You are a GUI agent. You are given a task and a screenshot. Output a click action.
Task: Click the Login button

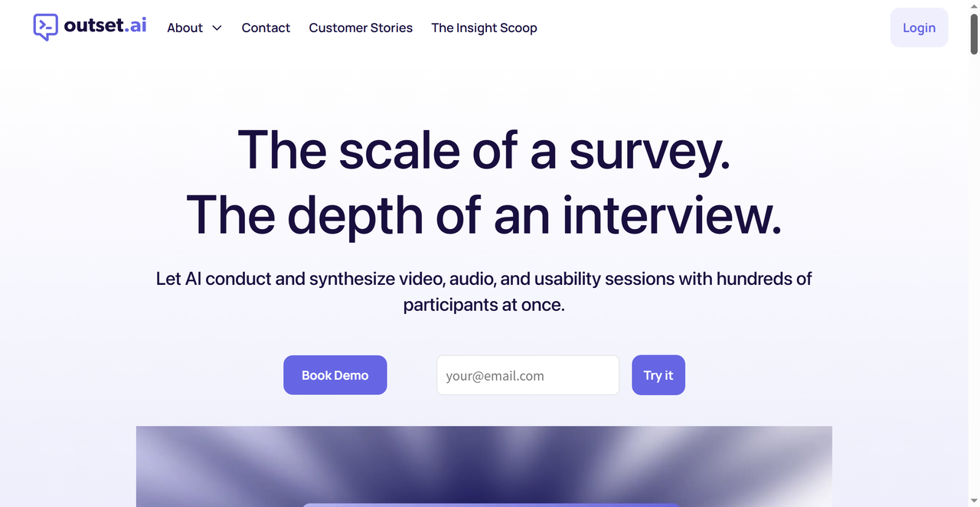point(919,28)
